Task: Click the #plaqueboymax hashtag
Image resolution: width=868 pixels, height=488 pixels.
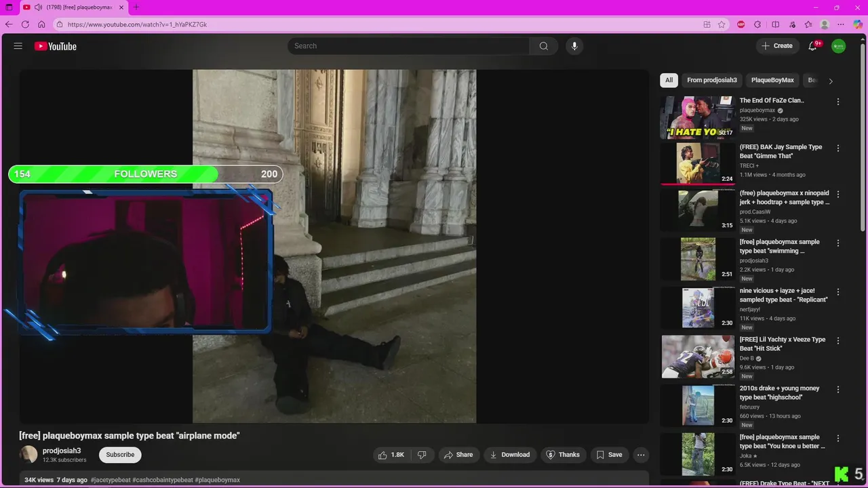Action: point(218,480)
